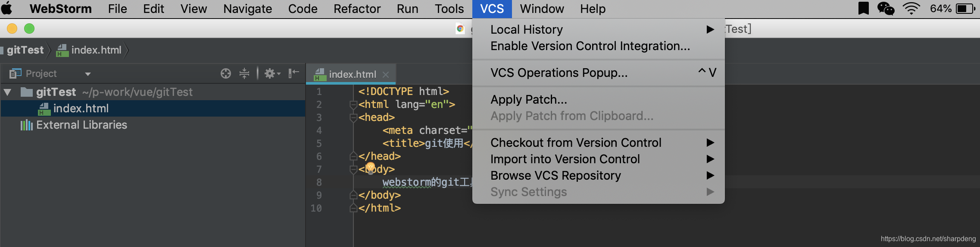Click the gitTest folder icon in tree
This screenshot has width=980, height=247.
tap(27, 92)
